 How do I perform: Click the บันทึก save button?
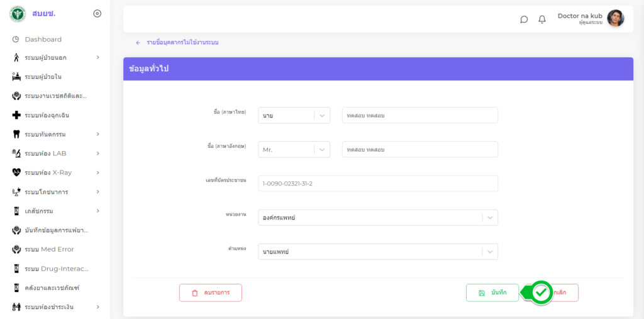492,293
